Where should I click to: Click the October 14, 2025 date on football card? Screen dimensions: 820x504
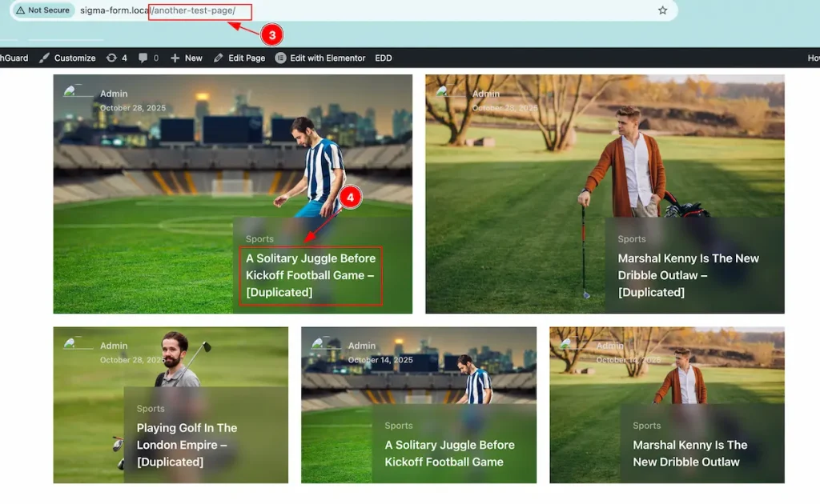coord(380,360)
